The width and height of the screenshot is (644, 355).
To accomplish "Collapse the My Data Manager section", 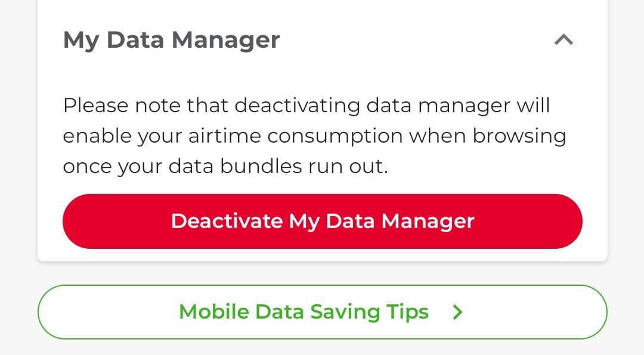I will [563, 40].
